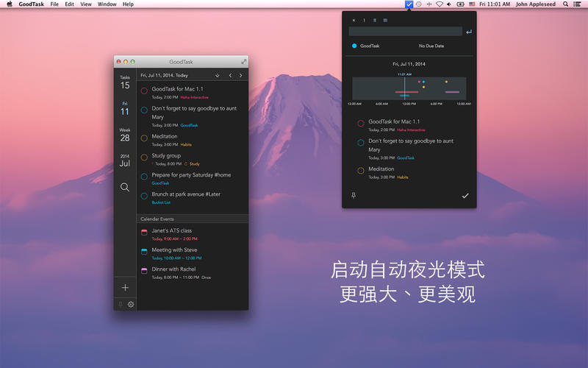This screenshot has height=368, width=588.
Task: Check off Meditation in popover
Action: 361,171
